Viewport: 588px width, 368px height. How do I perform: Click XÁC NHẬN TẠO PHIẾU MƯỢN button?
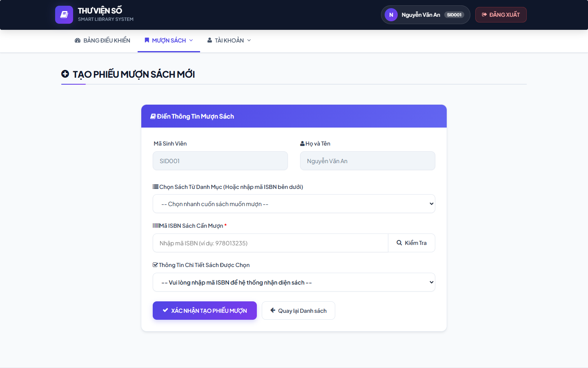click(x=205, y=310)
